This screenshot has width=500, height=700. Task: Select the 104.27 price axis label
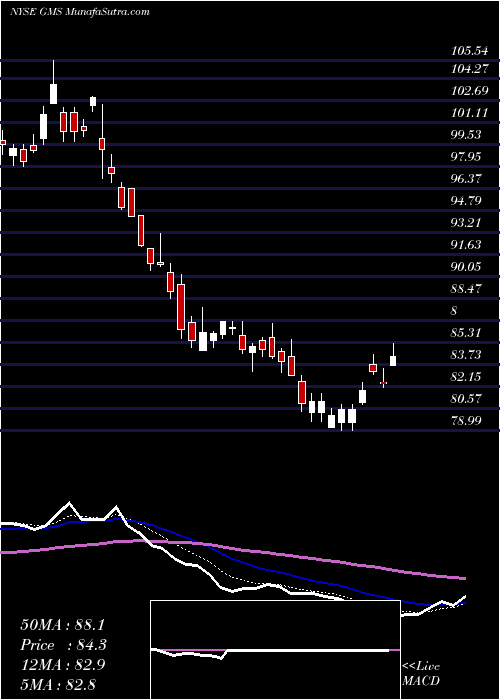(469, 69)
